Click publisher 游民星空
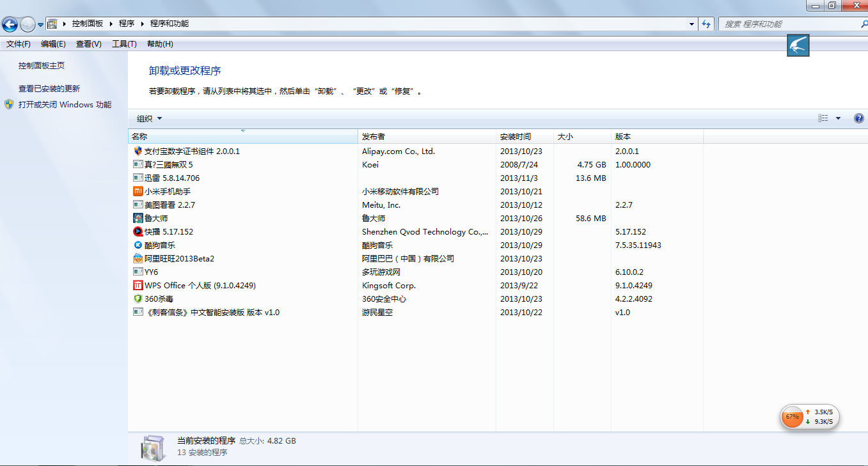 pos(377,313)
